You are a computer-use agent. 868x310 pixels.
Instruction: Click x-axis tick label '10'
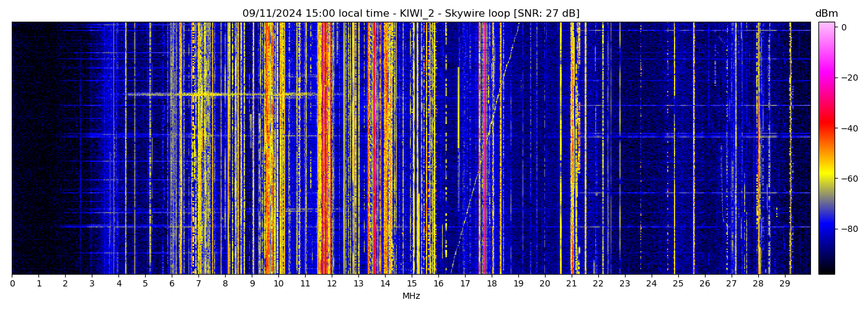278,284
